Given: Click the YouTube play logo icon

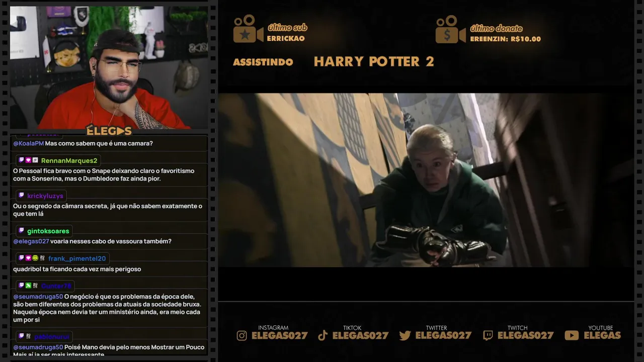Looking at the screenshot, I should coord(572,335).
